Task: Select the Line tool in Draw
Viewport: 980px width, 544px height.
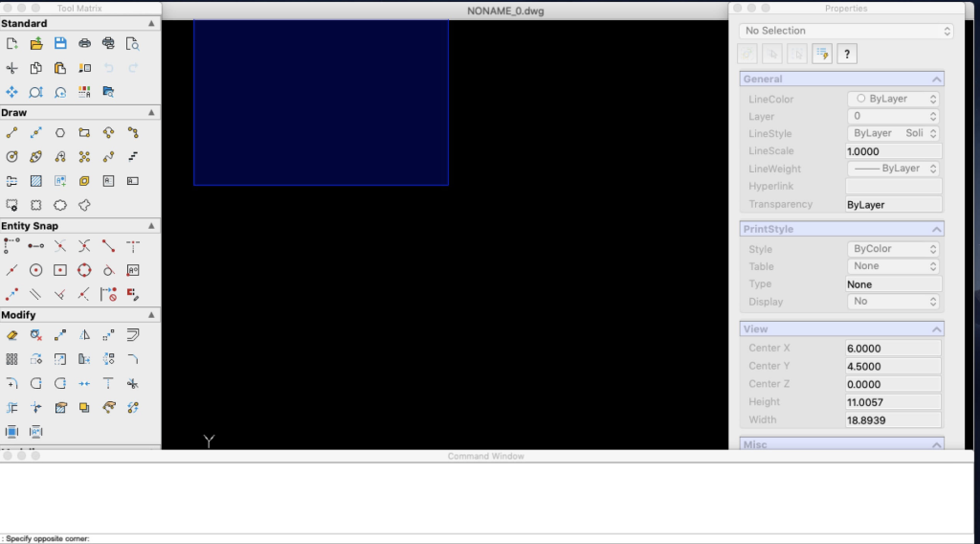Action: [11, 132]
